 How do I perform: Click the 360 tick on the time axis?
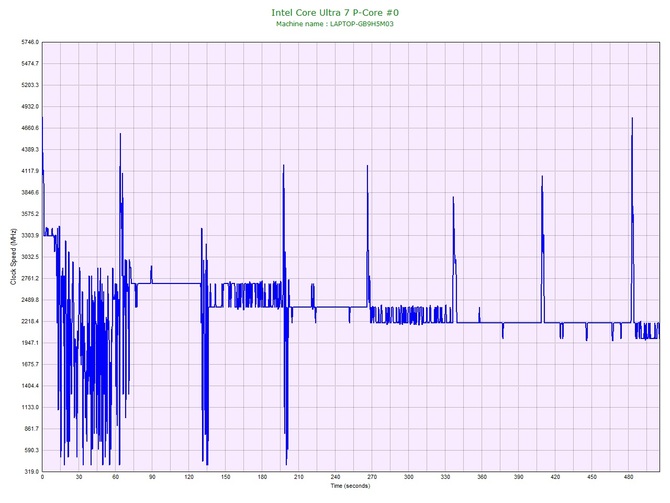pos(482,477)
